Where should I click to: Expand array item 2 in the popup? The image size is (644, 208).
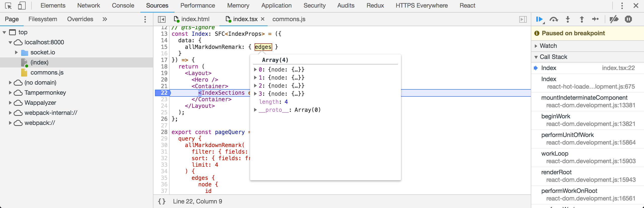coord(255,86)
